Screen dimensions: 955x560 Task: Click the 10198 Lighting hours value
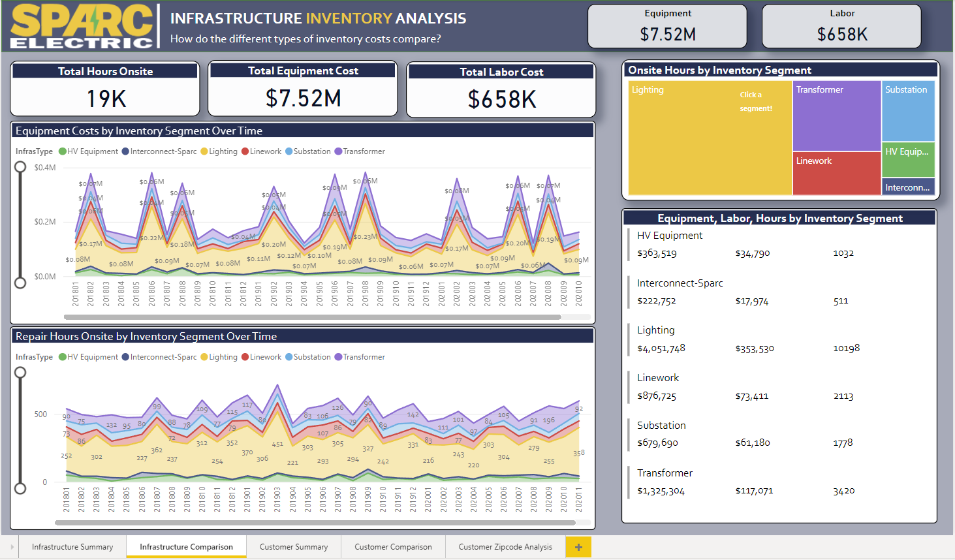[x=847, y=348]
